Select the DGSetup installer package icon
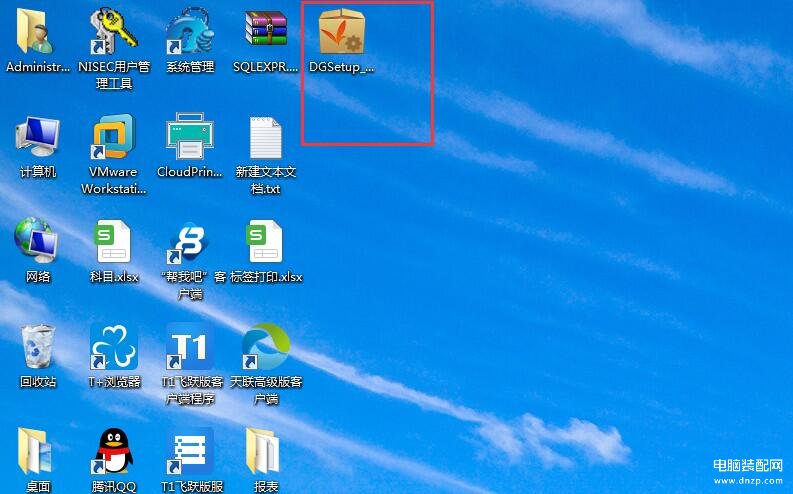793x494 pixels. point(342,31)
